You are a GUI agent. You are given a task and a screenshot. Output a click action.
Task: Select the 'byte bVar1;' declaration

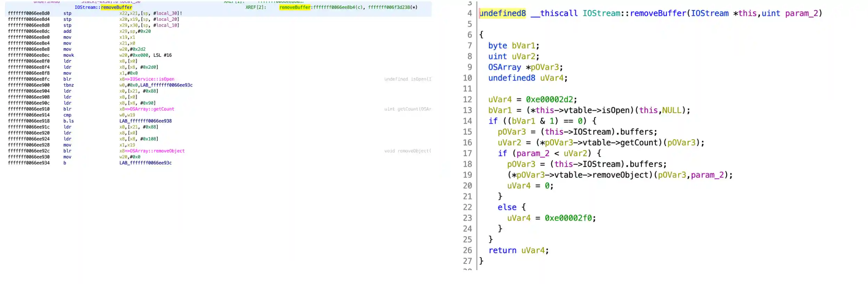(x=514, y=45)
